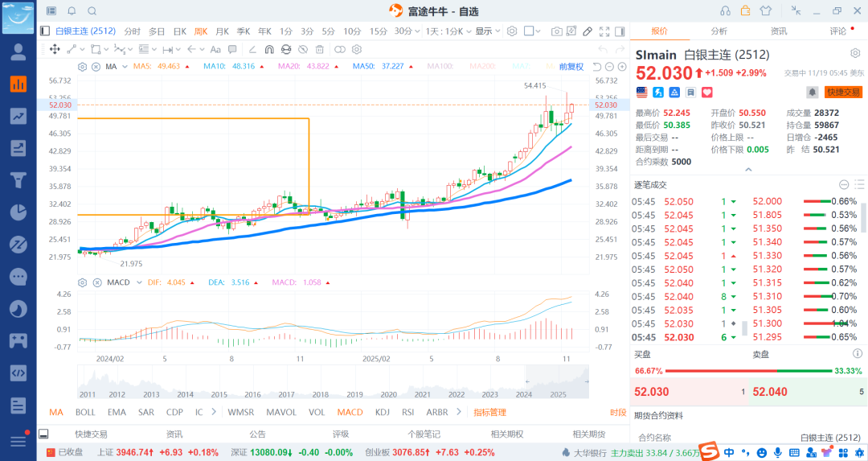Open search from the title bar
Screen dimensions: 868x461
coord(92,11)
